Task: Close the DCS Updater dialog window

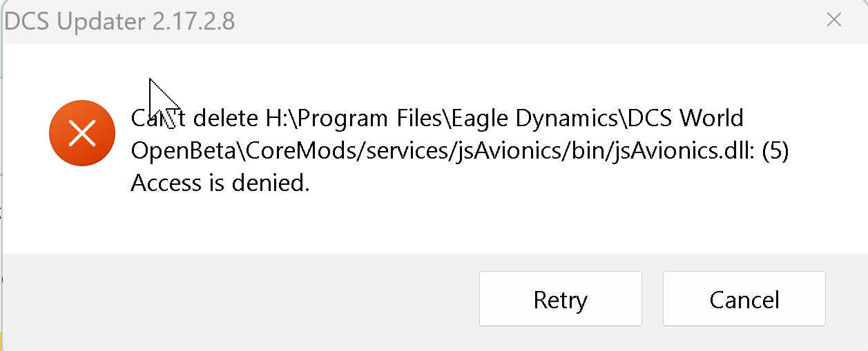Action: click(x=833, y=20)
